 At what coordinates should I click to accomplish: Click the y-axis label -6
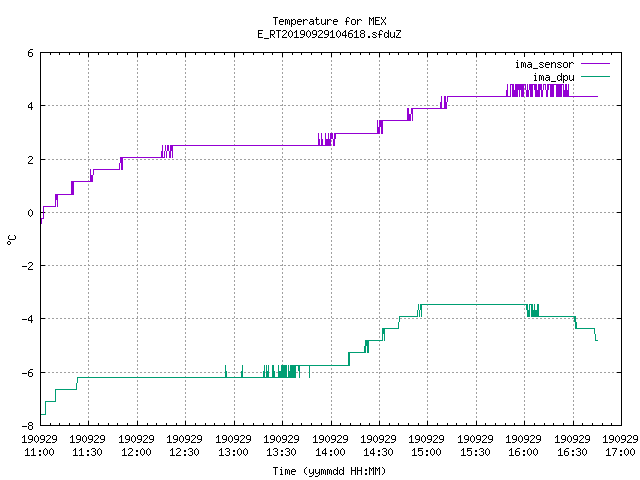pos(28,373)
